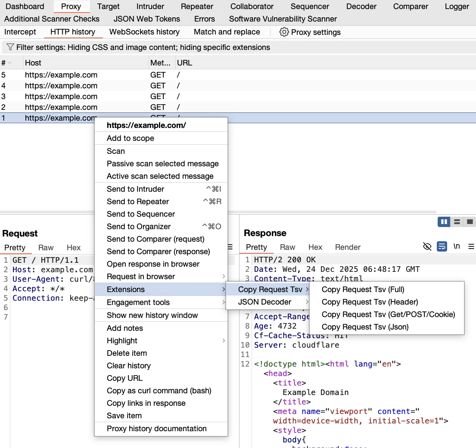This screenshot has width=476, height=448.
Task: Click the filter funnel icon
Action: pos(10,47)
